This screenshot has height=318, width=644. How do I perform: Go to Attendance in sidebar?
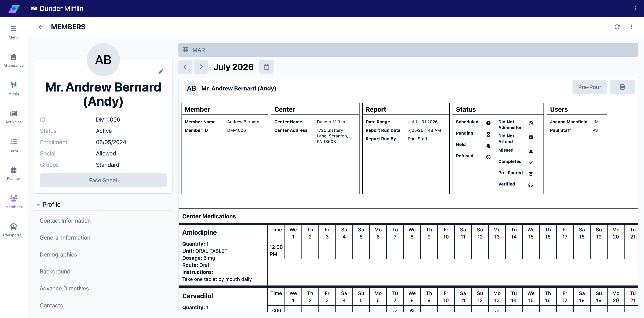pyautogui.click(x=13, y=60)
